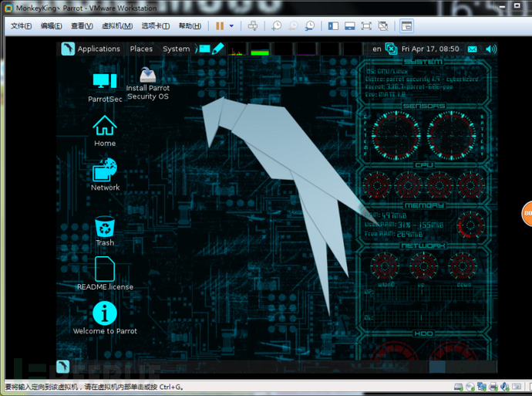The height and width of the screenshot is (396, 532).
Task: Enter full screen mode icon
Action: click(366, 25)
